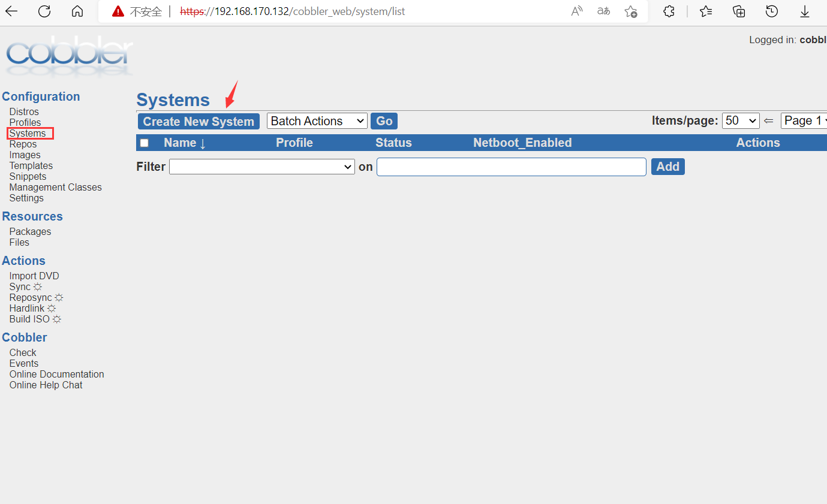Open Templates in the Configuration menu
The height and width of the screenshot is (504, 827).
31,166
